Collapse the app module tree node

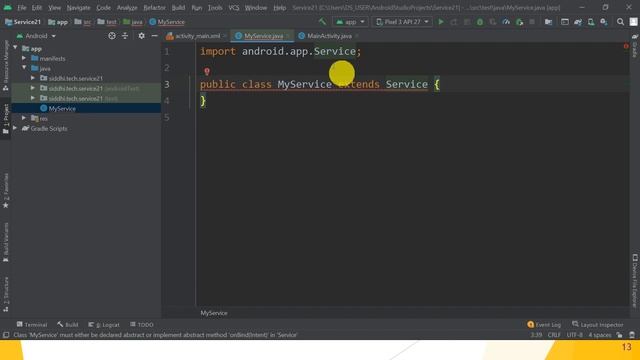tap(16, 48)
